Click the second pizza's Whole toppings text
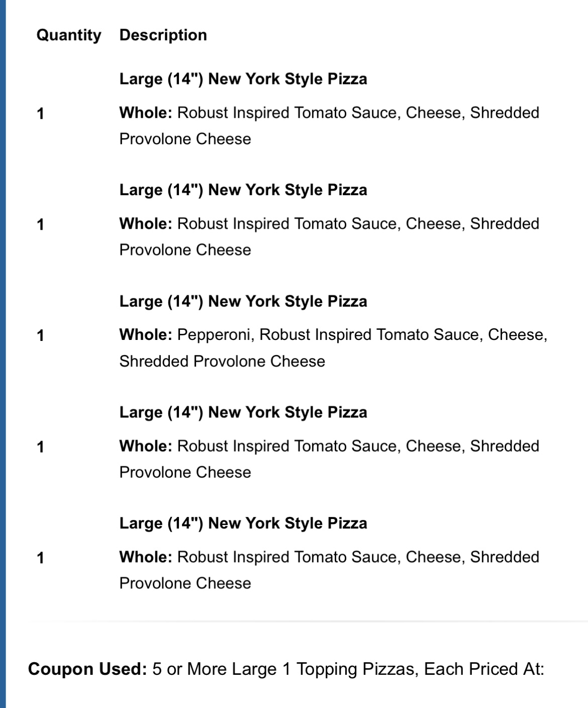 (329, 236)
